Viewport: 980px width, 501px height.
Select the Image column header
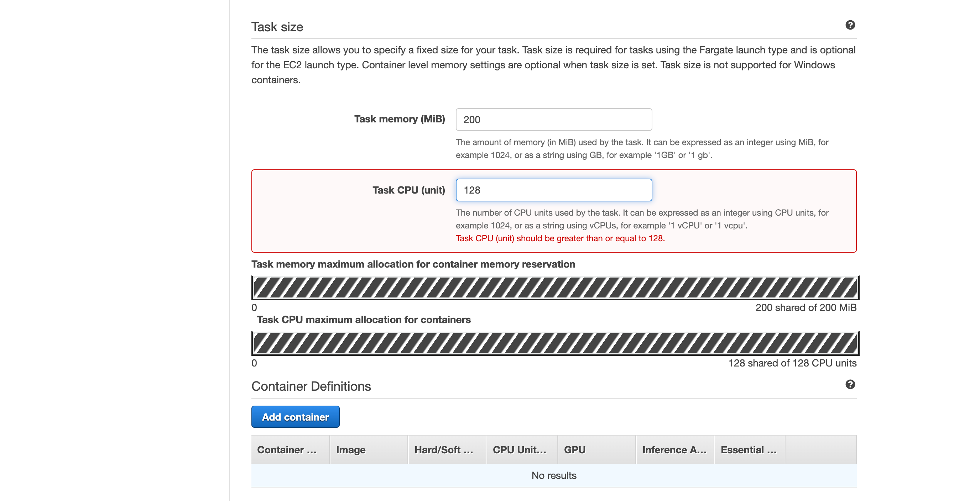(350, 450)
